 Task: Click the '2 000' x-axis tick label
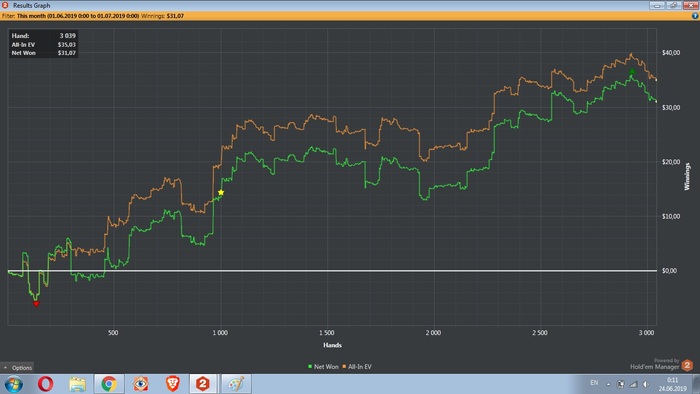[433, 333]
